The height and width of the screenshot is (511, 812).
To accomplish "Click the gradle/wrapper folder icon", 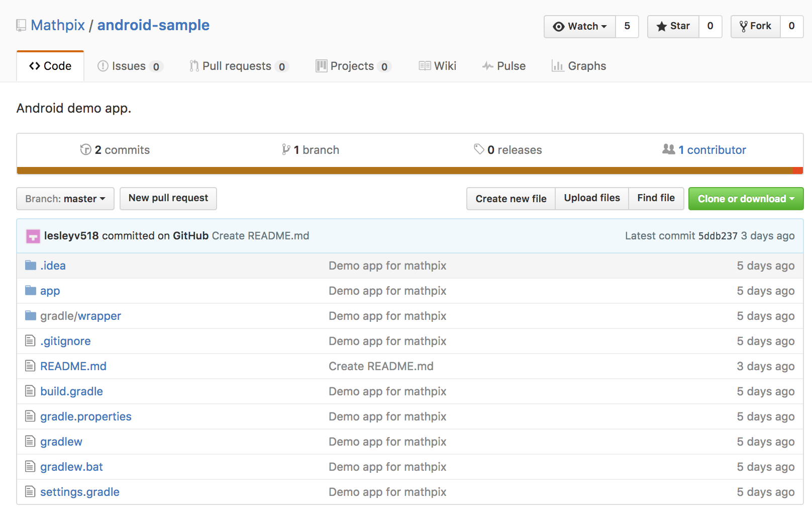I will point(31,315).
